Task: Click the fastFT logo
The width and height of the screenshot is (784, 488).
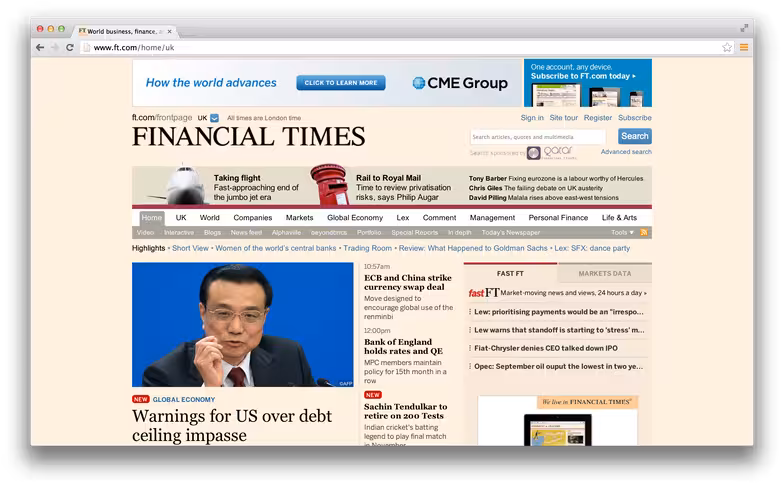Action: [x=484, y=292]
